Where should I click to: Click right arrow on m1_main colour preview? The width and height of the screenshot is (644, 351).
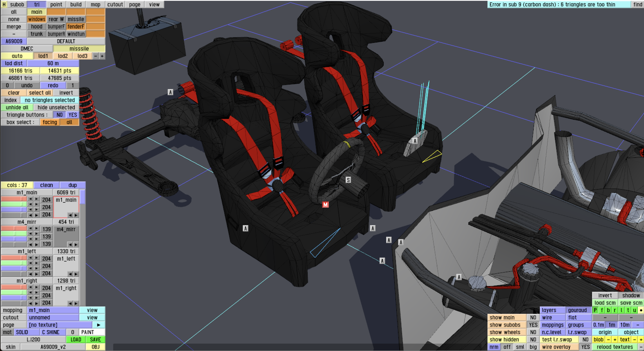tap(76, 215)
